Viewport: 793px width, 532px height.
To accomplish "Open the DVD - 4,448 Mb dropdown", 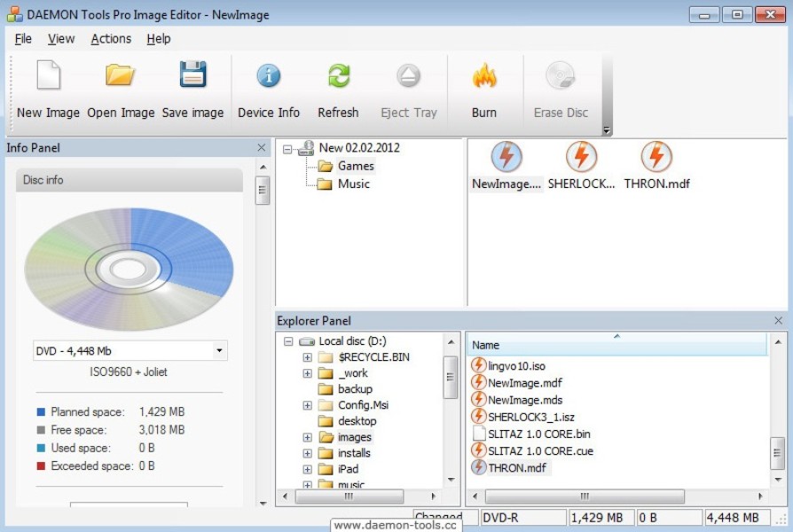I will click(219, 351).
